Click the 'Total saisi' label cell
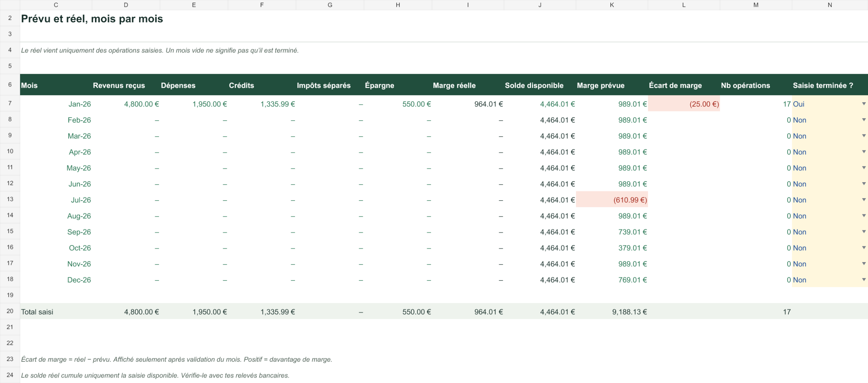The height and width of the screenshot is (383, 868). click(56, 312)
